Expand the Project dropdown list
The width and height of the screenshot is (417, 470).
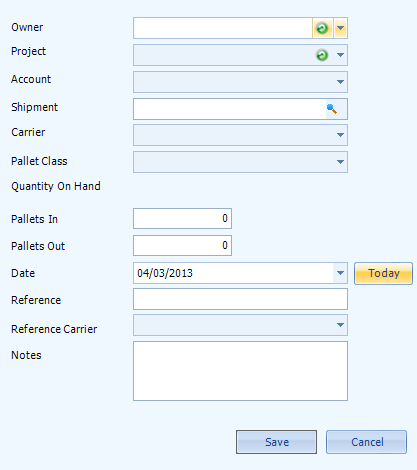340,55
